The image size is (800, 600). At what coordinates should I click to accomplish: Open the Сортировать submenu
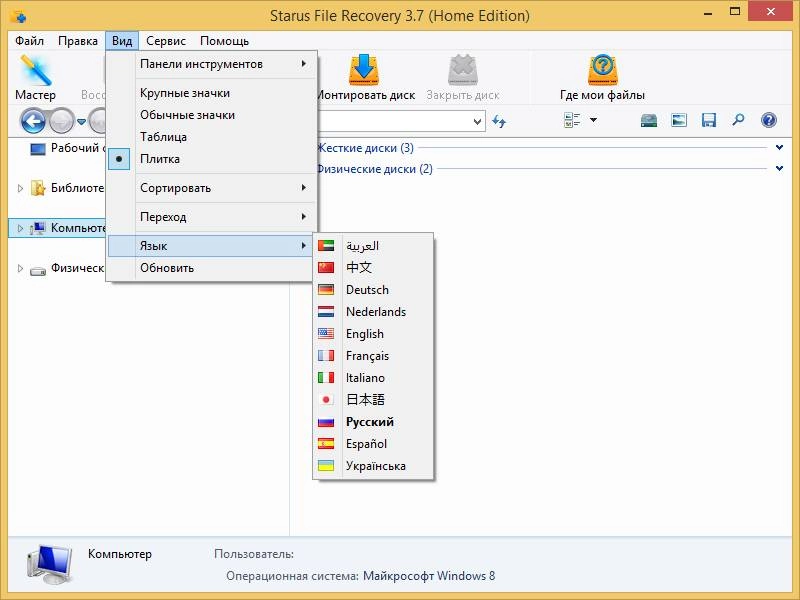click(212, 188)
